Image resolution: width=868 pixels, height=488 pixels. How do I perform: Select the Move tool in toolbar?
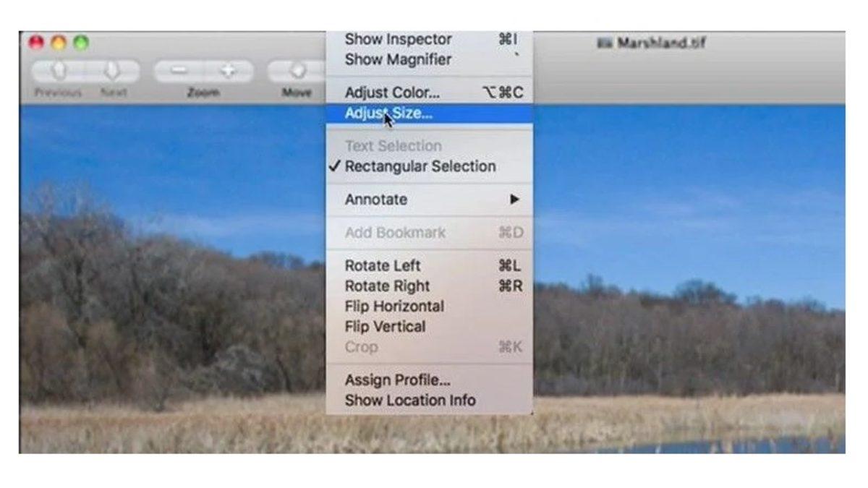(297, 71)
